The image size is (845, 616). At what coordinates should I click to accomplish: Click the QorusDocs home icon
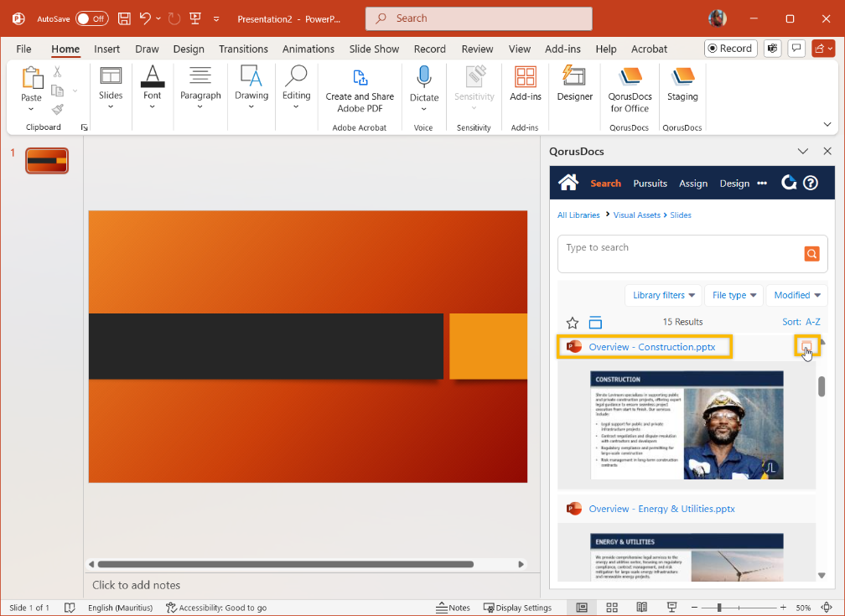point(568,183)
